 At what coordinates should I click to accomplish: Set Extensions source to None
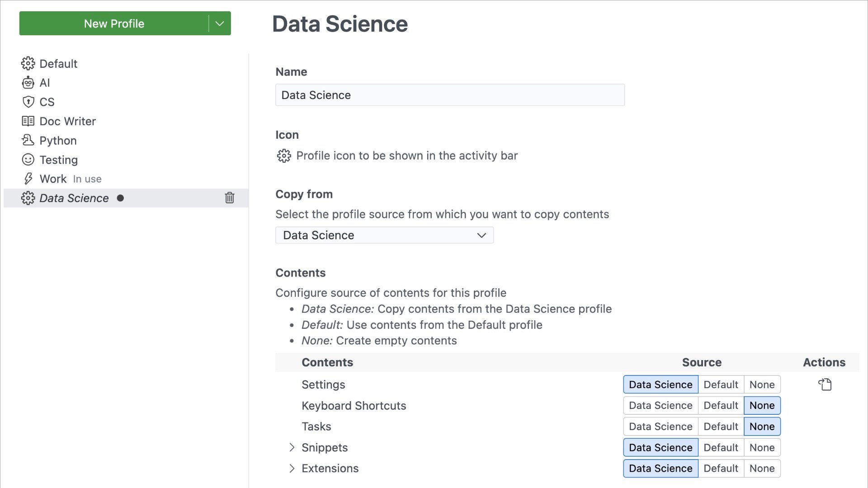762,469
